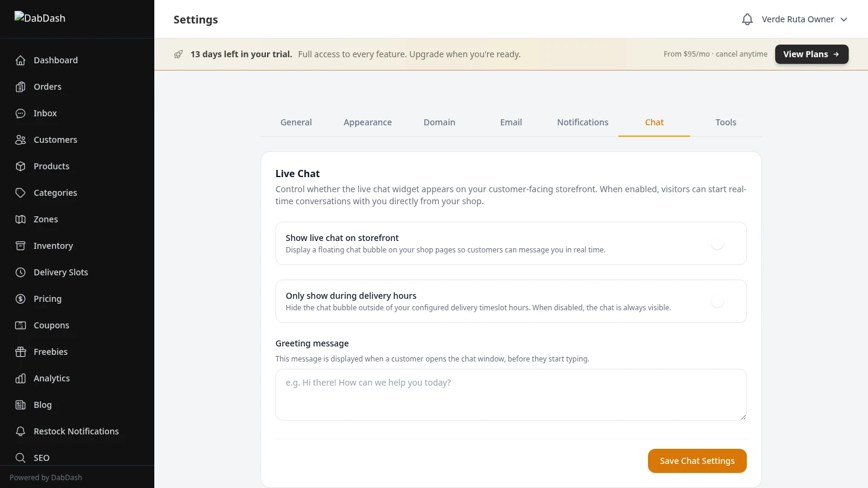Click the Analytics chart icon

tap(20, 378)
